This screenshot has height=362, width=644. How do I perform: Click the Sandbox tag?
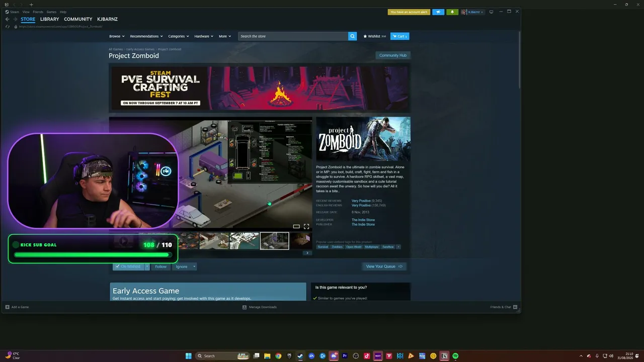coord(388,247)
